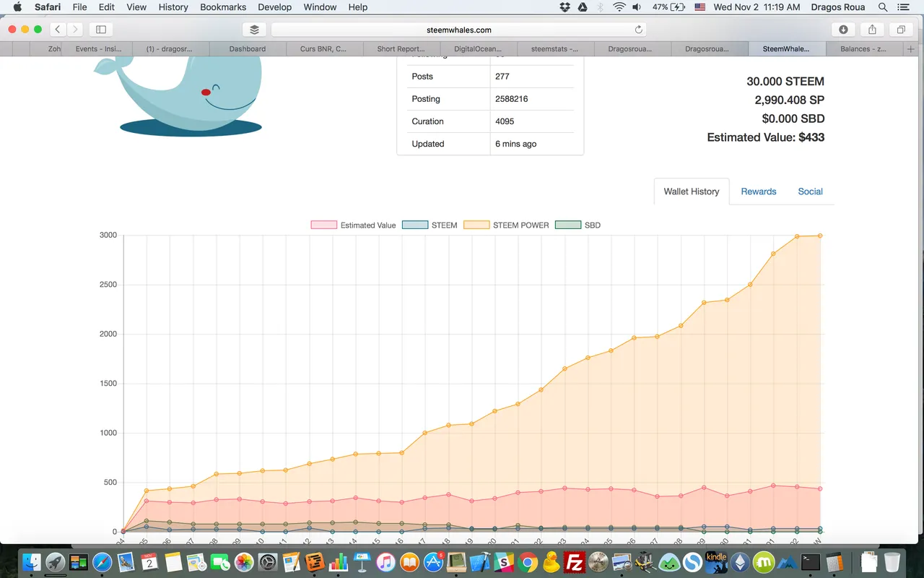Viewport: 924px width, 578px height.
Task: Open Terminal from the Dock
Action: [811, 562]
